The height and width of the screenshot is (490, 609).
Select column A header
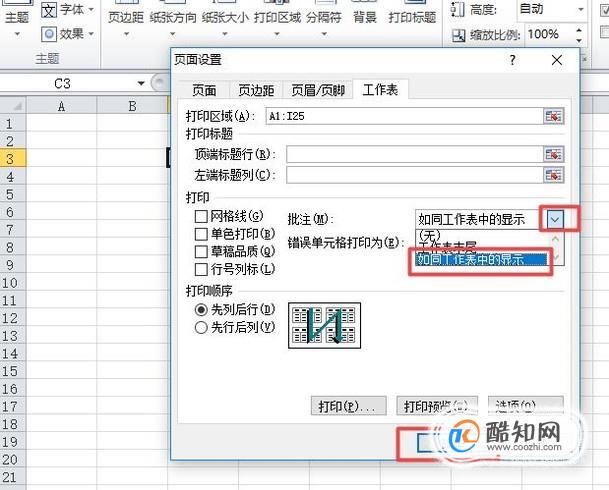(61, 106)
